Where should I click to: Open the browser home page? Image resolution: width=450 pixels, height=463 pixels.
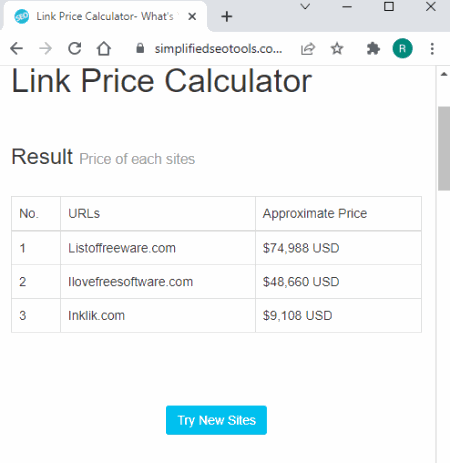click(104, 49)
